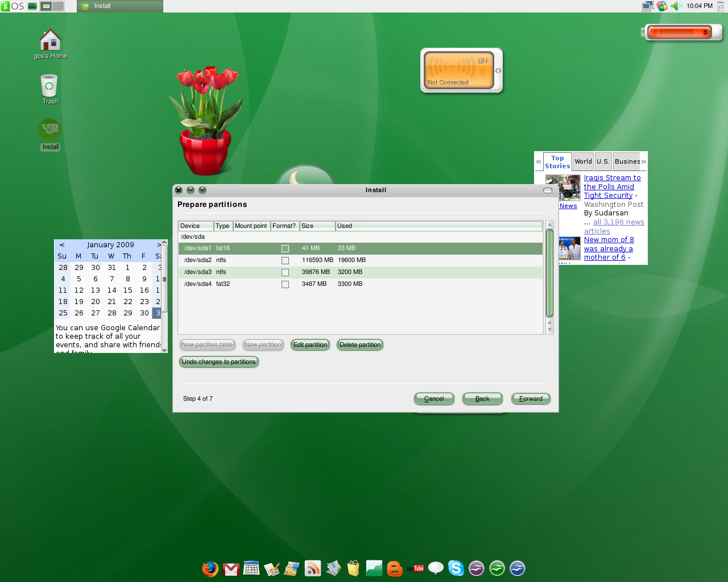Open the Iraqis Stream to the Polls article
The image size is (728, 582).
pyautogui.click(x=612, y=186)
